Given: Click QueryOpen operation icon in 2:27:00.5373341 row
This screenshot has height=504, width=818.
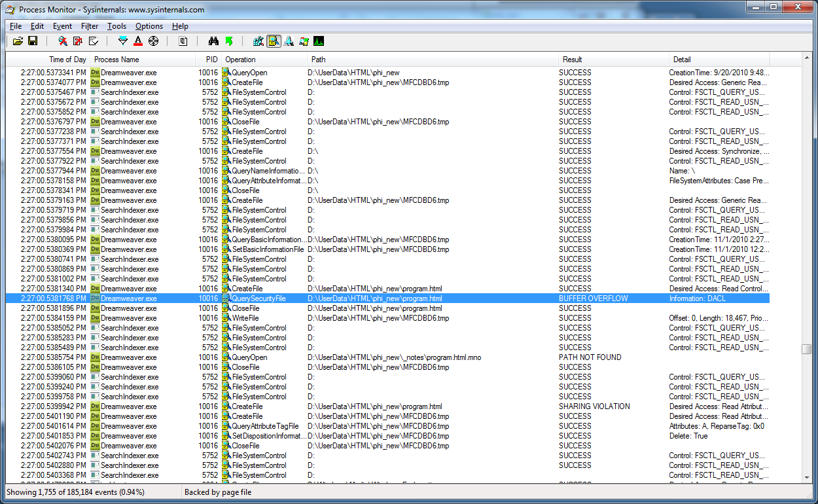Looking at the screenshot, I should [226, 73].
